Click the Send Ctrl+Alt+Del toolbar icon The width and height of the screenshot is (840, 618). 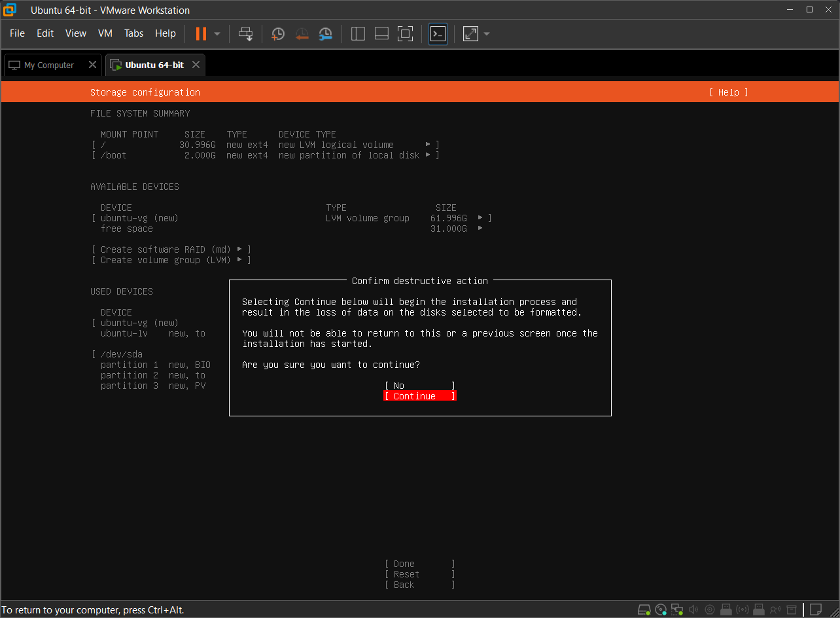(246, 33)
